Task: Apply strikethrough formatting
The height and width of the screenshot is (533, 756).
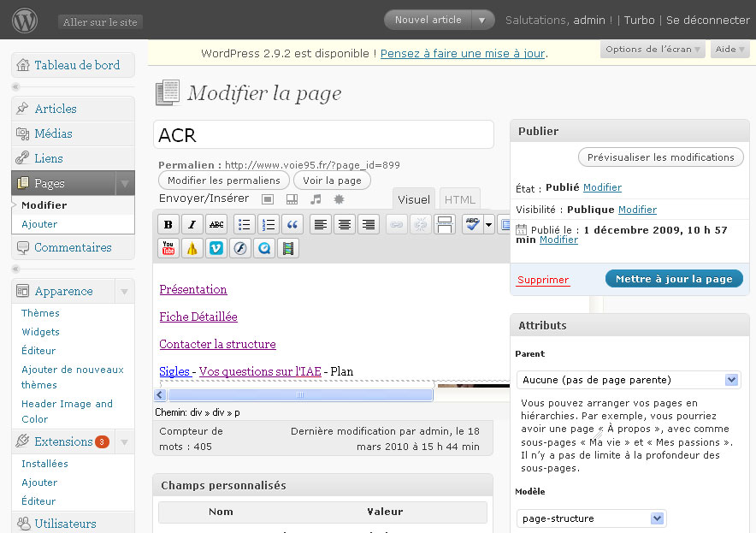Action: [216, 224]
